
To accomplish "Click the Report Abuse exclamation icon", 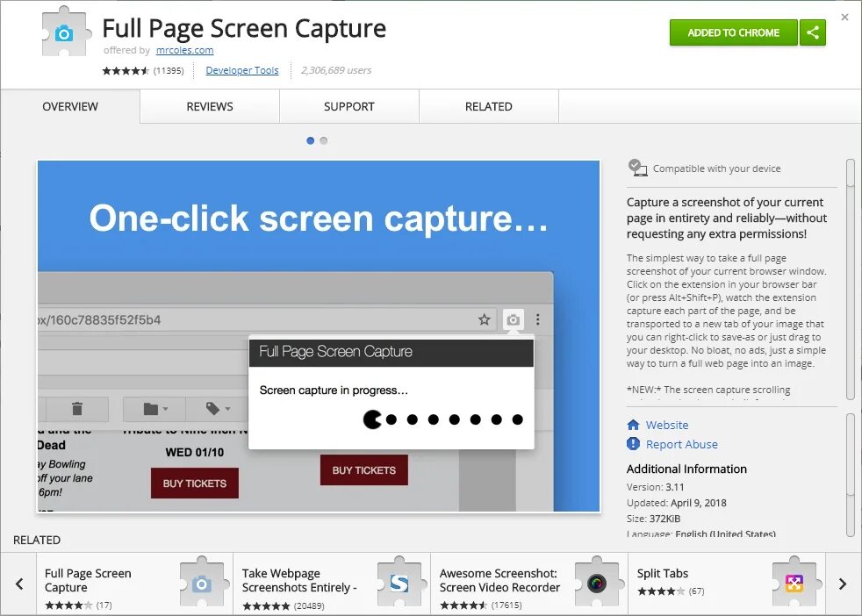I will tap(633, 444).
